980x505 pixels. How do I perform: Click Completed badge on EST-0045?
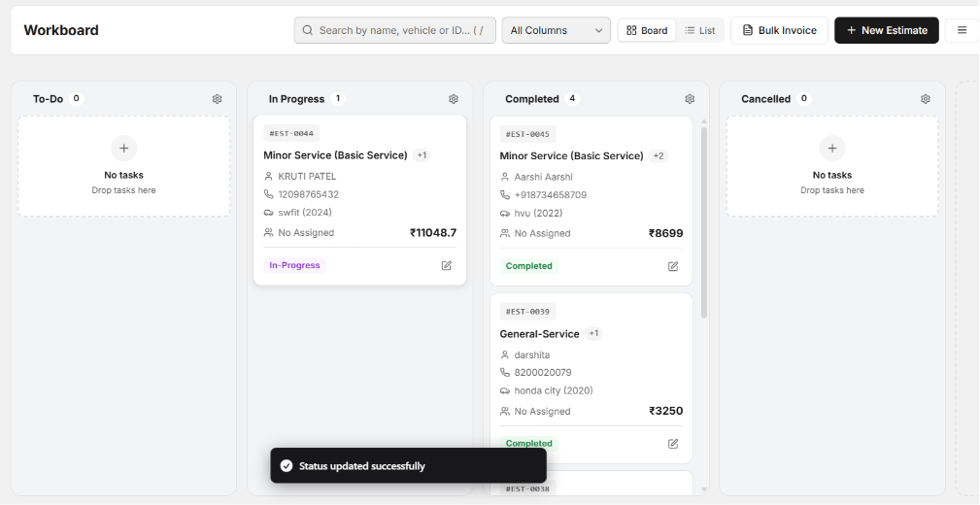click(528, 266)
